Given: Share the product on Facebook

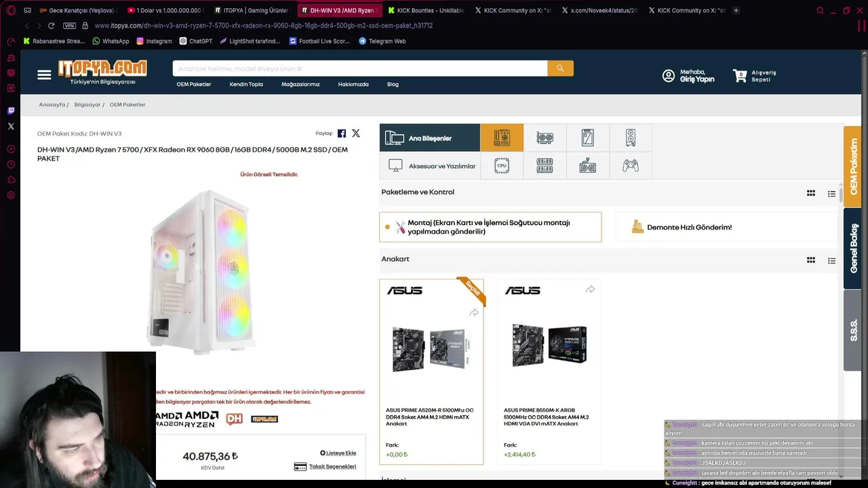Looking at the screenshot, I should pyautogui.click(x=342, y=134).
